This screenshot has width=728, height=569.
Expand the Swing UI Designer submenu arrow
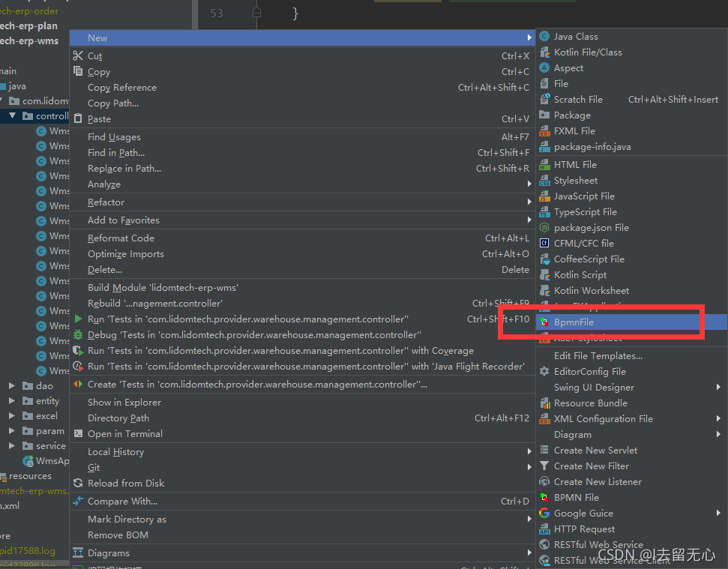718,387
